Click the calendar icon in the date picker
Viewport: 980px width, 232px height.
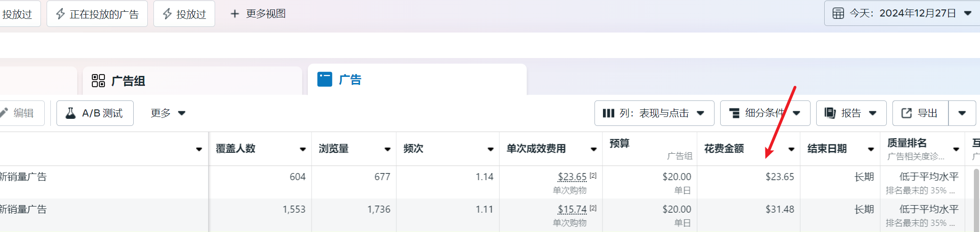point(838,13)
